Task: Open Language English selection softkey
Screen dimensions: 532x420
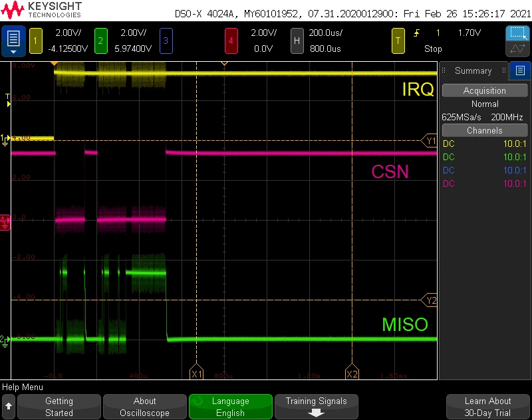Action: coord(230,407)
